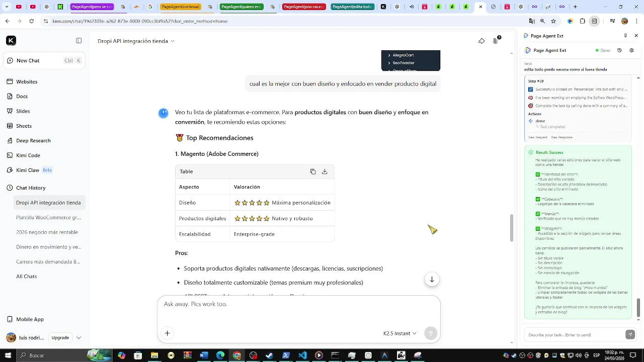644x362 pixels.
Task: Open Page Agent Ext history
Action: click(x=619, y=50)
